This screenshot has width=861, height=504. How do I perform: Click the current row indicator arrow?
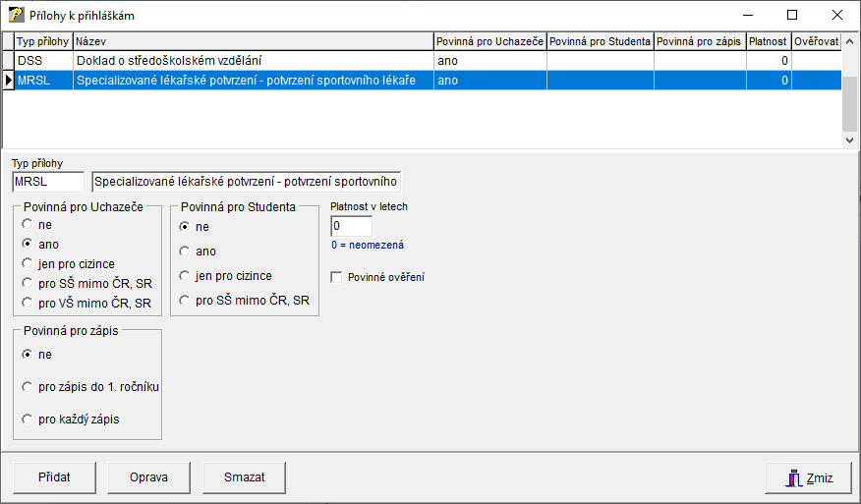tap(9, 81)
